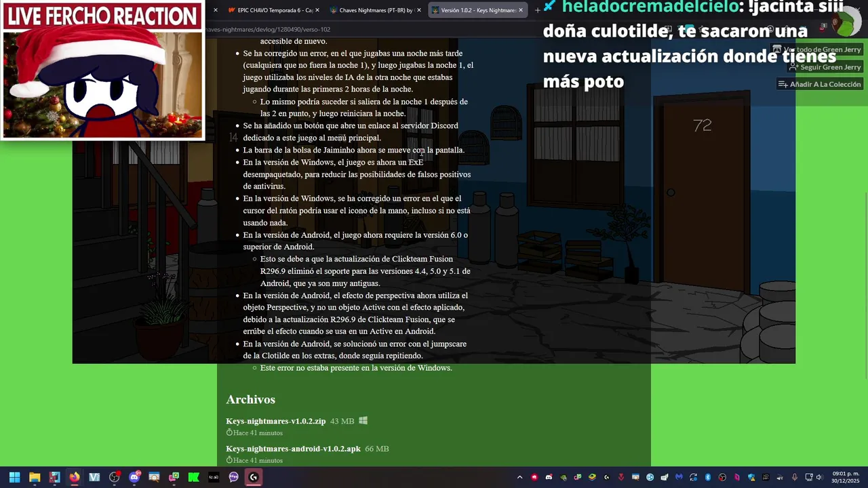Open OBS Studio from the taskbar
Screen dimensions: 868x488
tap(114, 477)
